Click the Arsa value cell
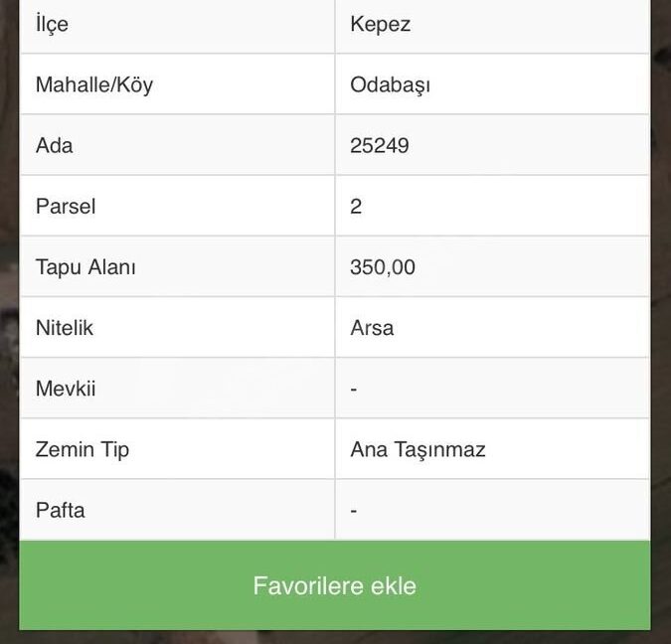This screenshot has height=644, width=671. click(x=492, y=327)
